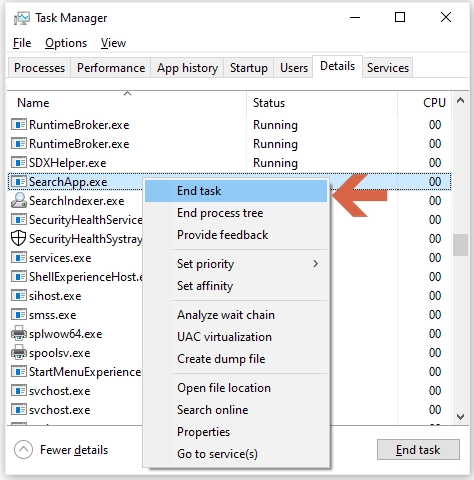Toggle UAC virtualization menu entry
474x480 pixels.
236,337
